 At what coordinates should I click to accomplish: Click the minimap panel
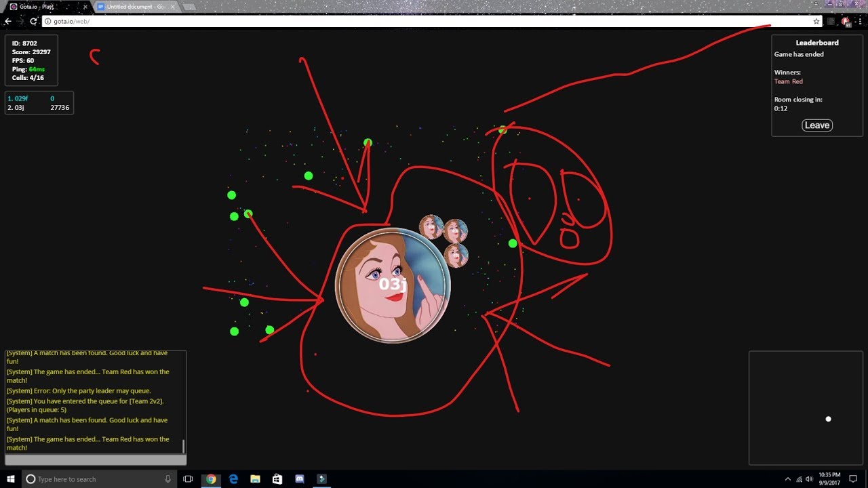point(806,408)
